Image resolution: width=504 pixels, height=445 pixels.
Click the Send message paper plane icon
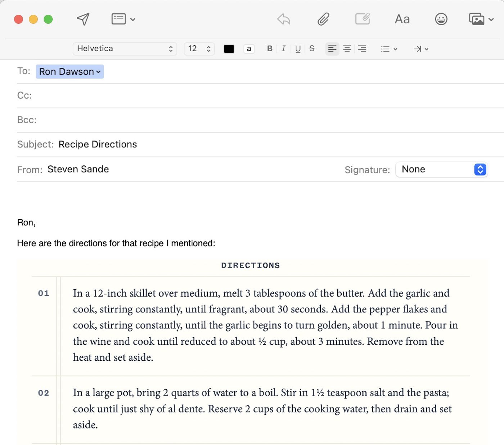[x=83, y=19]
